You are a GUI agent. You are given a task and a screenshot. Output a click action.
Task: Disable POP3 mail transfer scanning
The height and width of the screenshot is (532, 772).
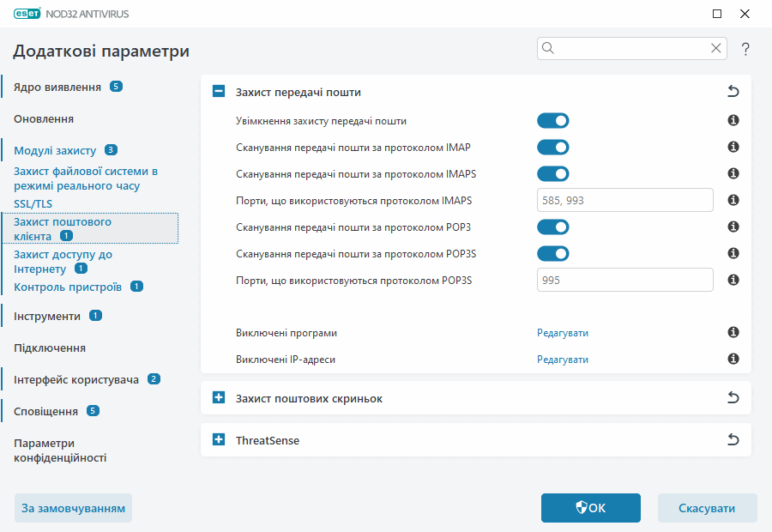552,227
